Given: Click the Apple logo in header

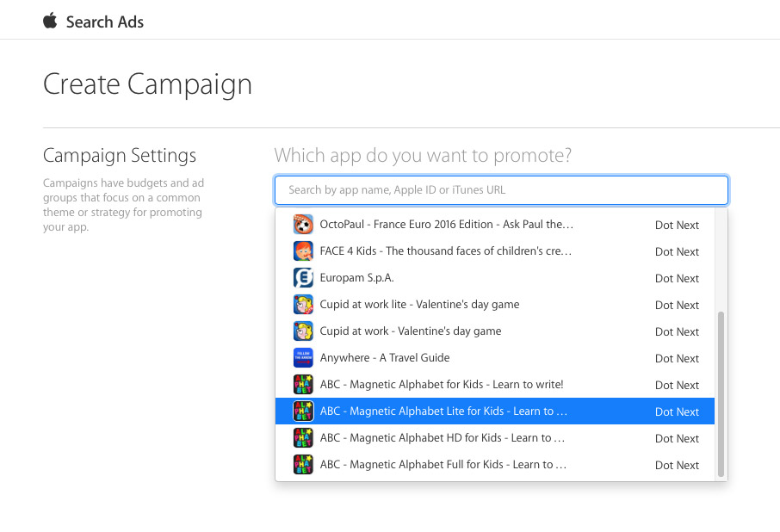Looking at the screenshot, I should pyautogui.click(x=50, y=22).
